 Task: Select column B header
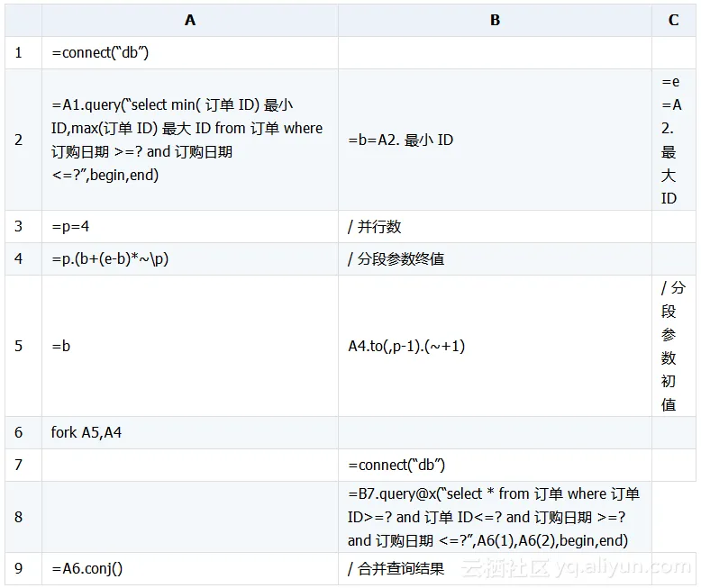tap(495, 20)
